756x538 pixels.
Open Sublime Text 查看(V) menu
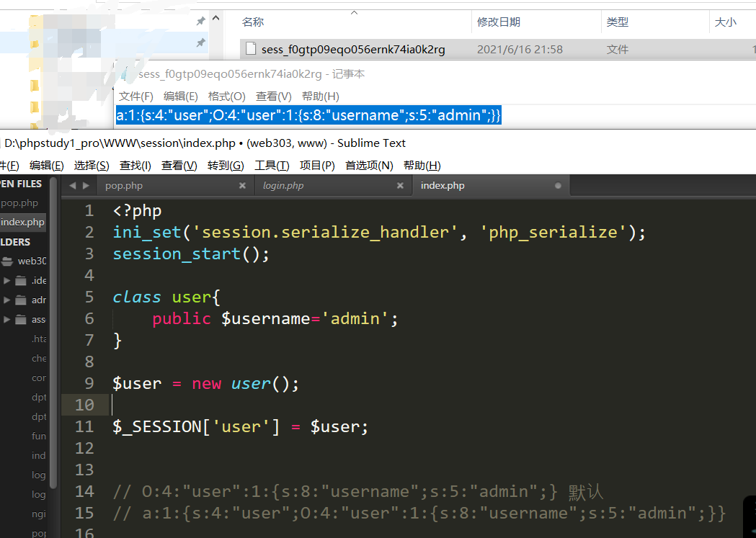point(179,166)
